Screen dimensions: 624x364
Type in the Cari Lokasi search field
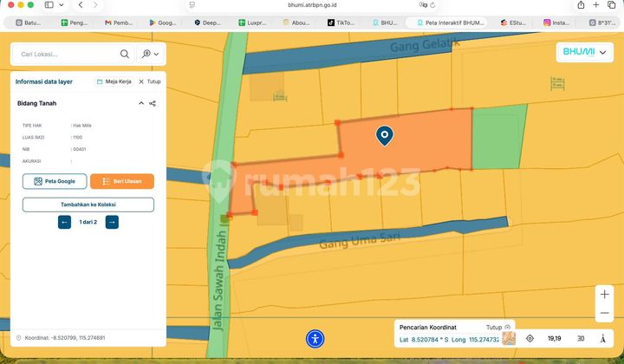[65, 54]
